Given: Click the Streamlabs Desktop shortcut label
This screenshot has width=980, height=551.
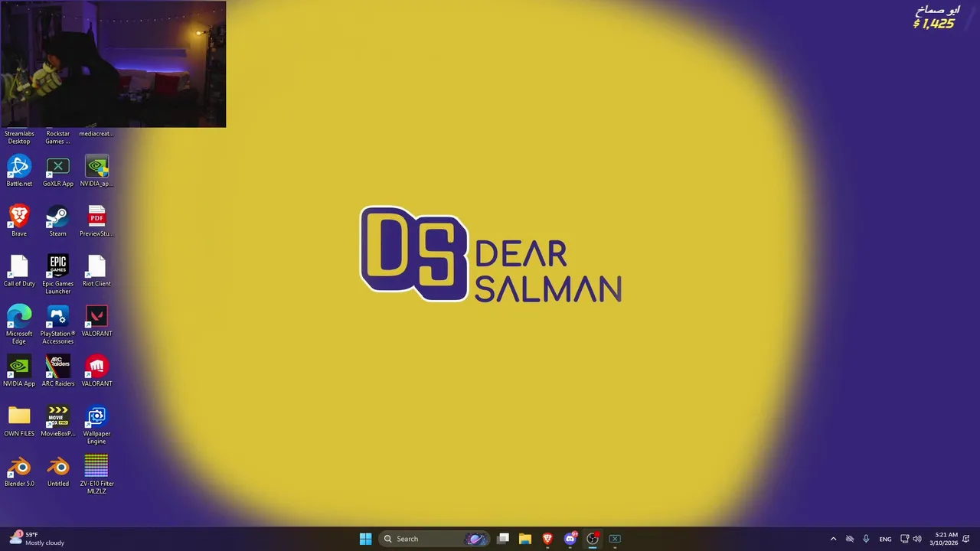Looking at the screenshot, I should (19, 138).
